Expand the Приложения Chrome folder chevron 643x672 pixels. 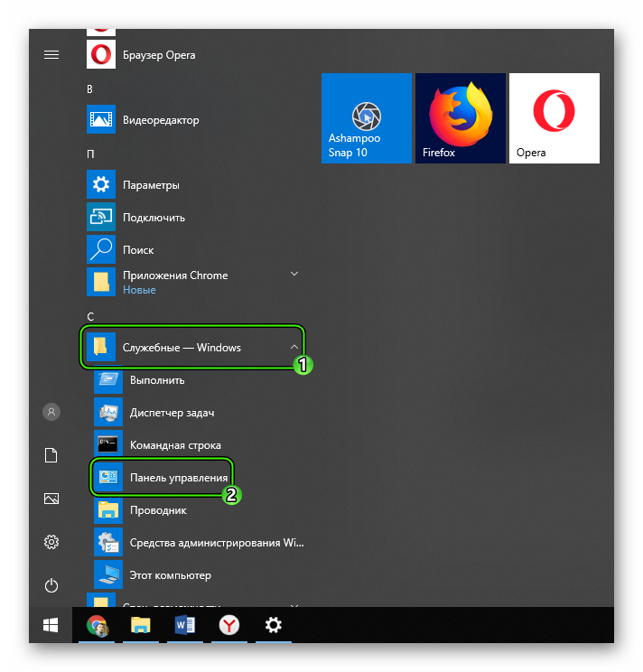(x=294, y=274)
